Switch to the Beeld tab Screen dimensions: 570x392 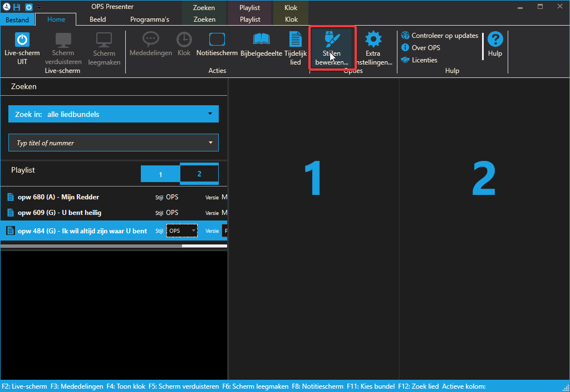[98, 19]
